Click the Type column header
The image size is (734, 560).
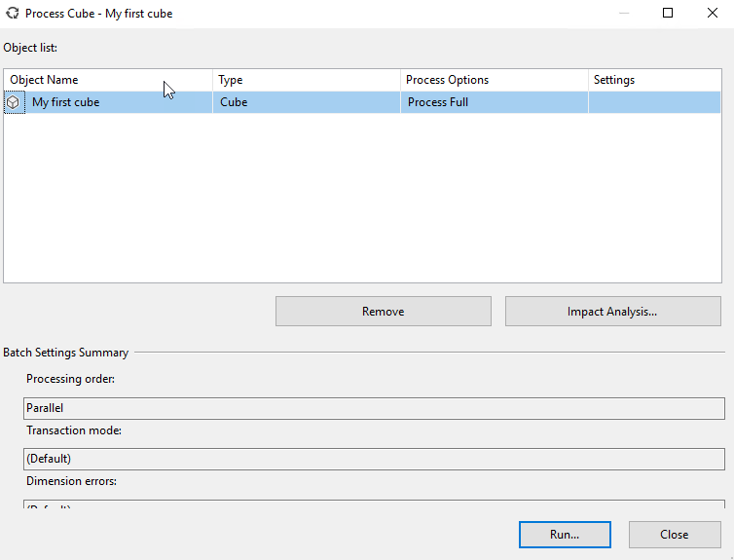pos(306,80)
